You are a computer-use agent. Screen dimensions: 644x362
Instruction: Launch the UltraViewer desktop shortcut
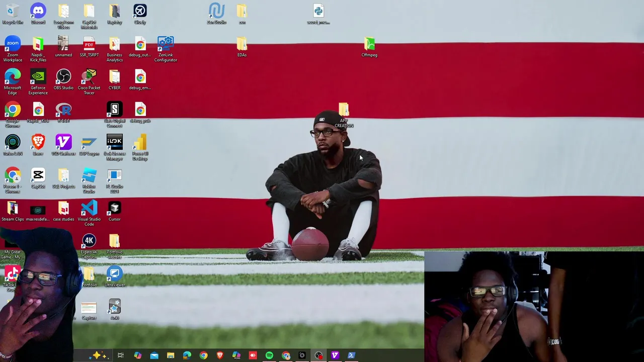click(x=114, y=277)
